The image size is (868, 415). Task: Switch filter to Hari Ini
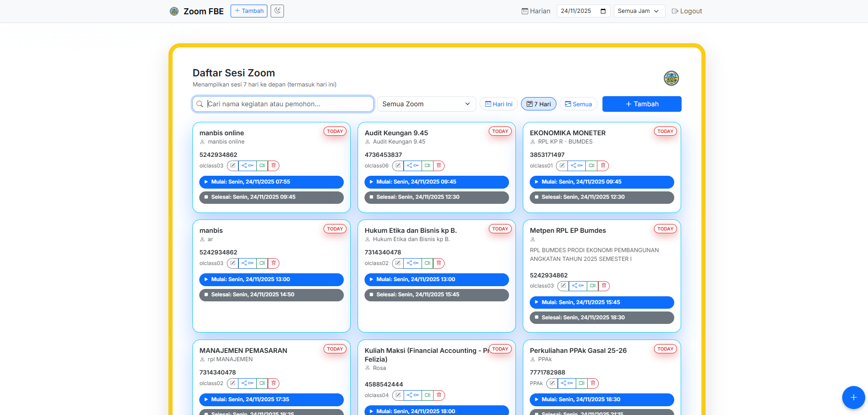click(x=498, y=104)
